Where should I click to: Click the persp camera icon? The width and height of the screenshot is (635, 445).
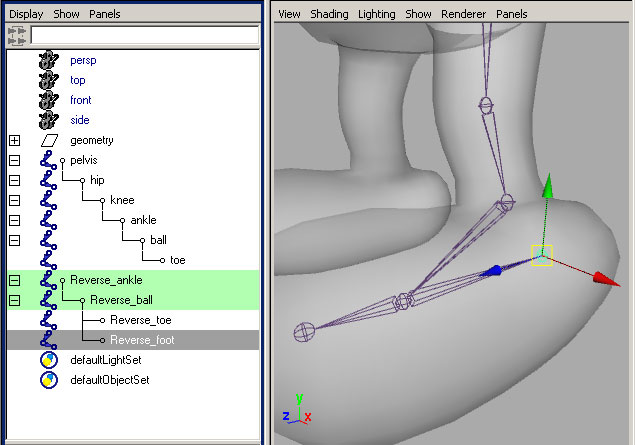[x=47, y=60]
